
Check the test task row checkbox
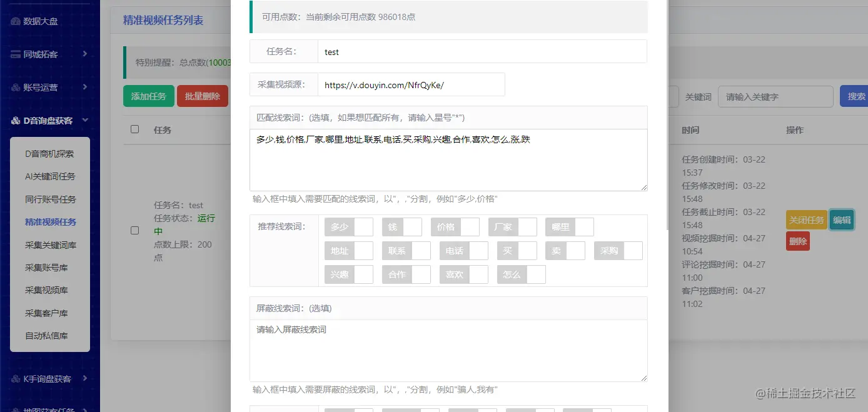click(134, 231)
